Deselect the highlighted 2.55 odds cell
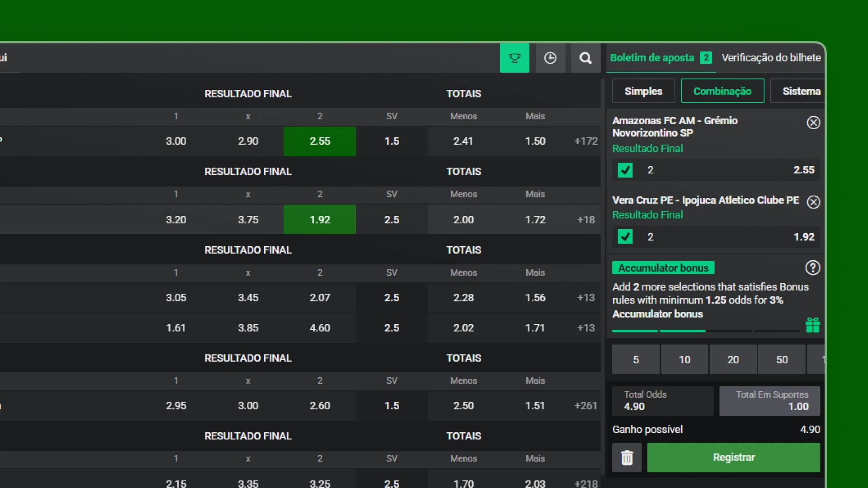Image resolution: width=868 pixels, height=488 pixels. pyautogui.click(x=320, y=141)
